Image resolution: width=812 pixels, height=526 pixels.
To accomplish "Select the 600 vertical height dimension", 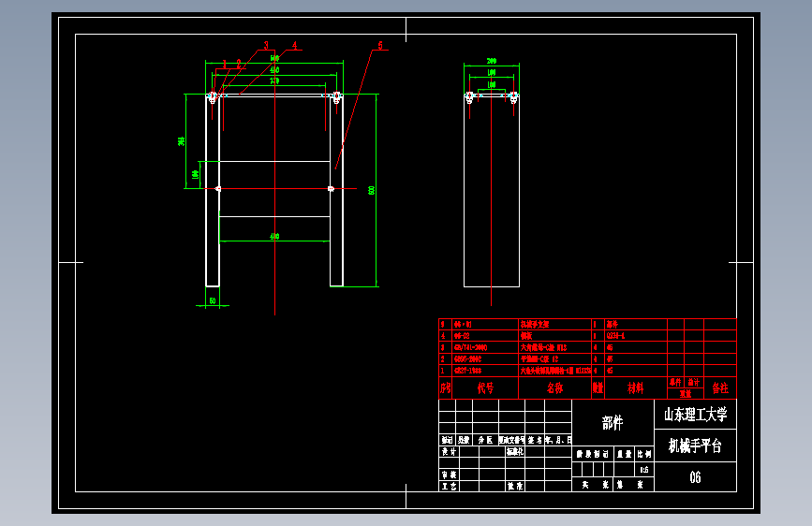I will (x=371, y=191).
